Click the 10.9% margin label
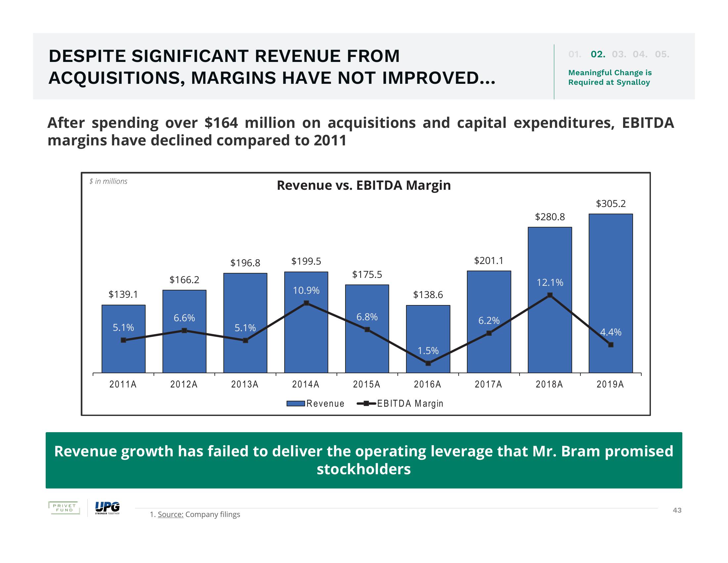Screen dimensions: 728x563 [306, 290]
